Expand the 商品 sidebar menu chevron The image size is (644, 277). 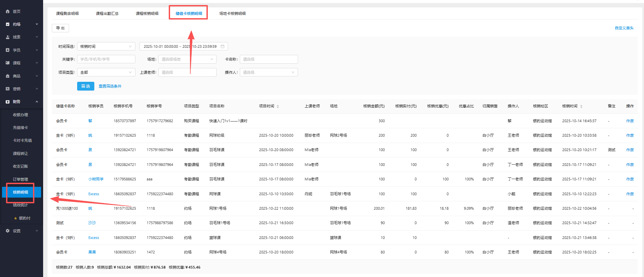(x=37, y=76)
